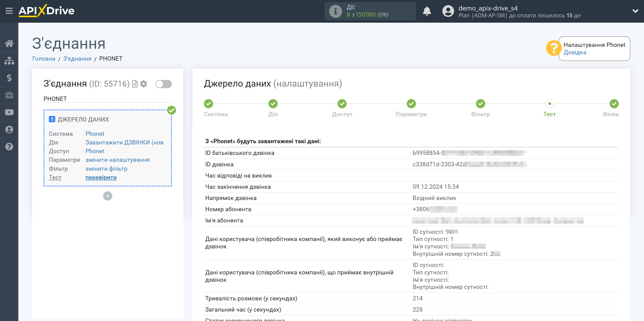Go to З'єднання breadcrumb
644x321 pixels.
pos(77,59)
